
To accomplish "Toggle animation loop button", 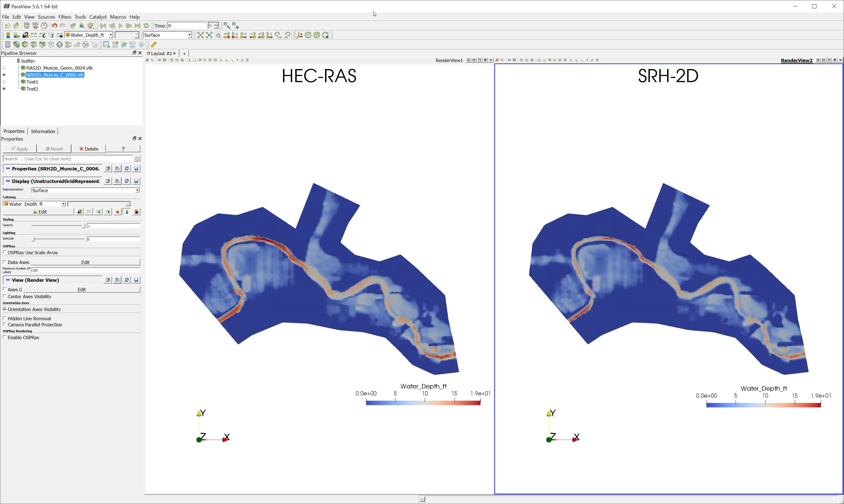I will pos(147,26).
